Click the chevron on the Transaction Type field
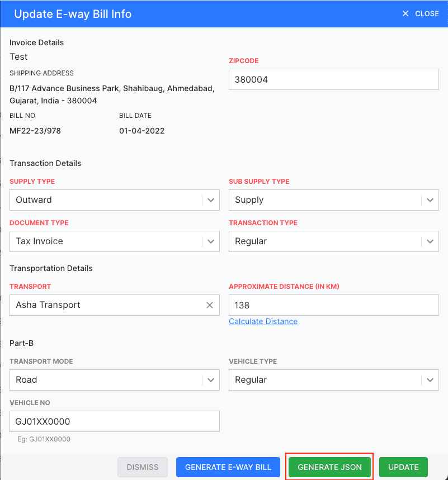The width and height of the screenshot is (448, 480). click(430, 241)
